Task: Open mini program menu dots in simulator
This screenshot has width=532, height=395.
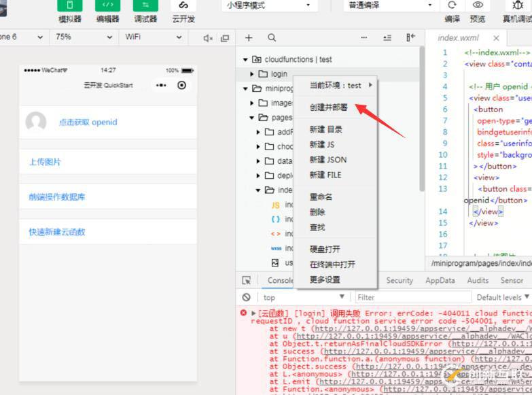Action: point(161,85)
